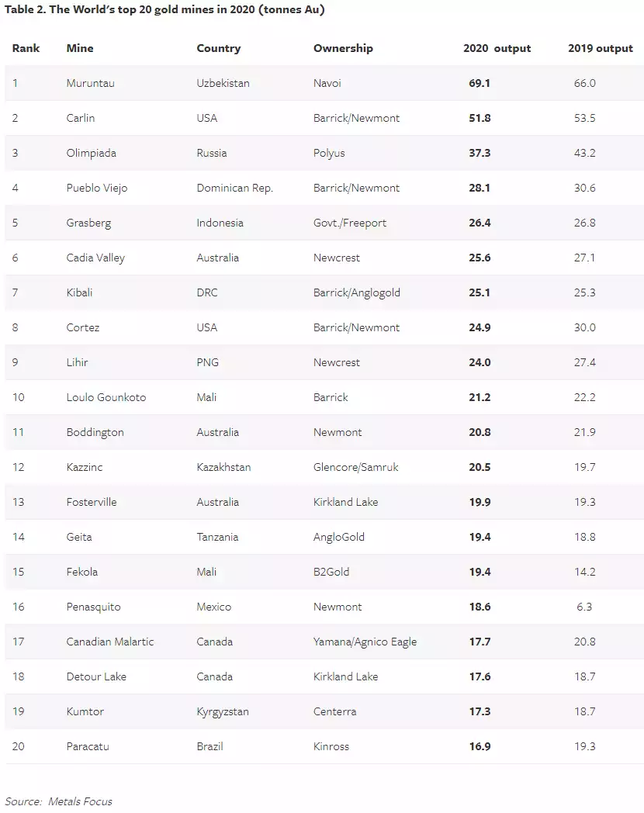Image resolution: width=644 pixels, height=813 pixels.
Task: Click the Dominican Rep. country cell
Action: (x=234, y=188)
